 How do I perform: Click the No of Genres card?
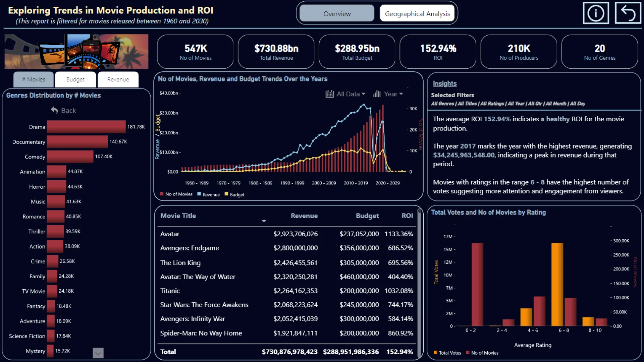[599, 52]
